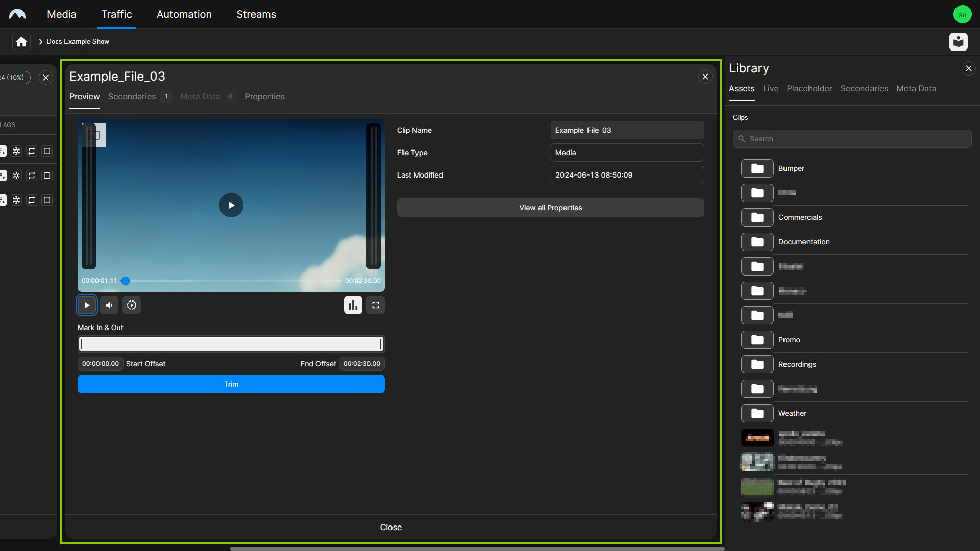Click View all Properties button
The width and height of the screenshot is (980, 551).
pyautogui.click(x=550, y=208)
